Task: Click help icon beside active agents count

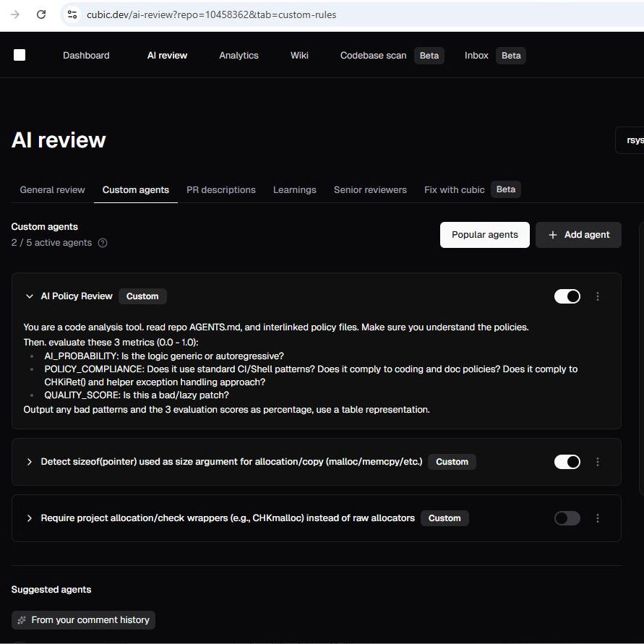Action: (103, 243)
